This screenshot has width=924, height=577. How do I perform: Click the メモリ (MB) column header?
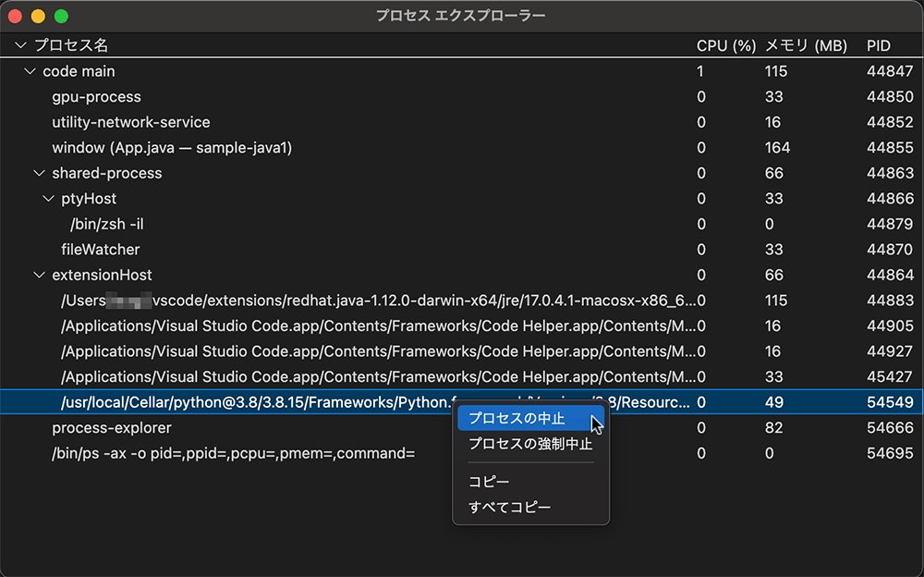click(806, 45)
